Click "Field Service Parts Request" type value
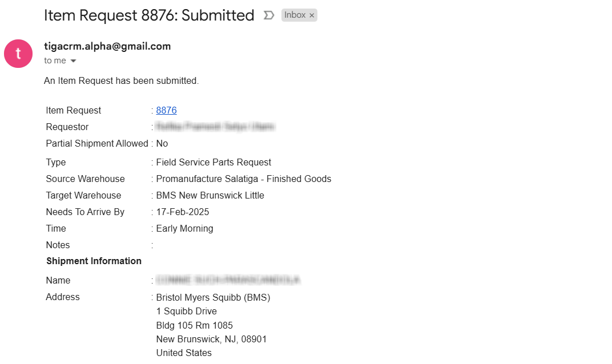This screenshot has width=612, height=364. [x=214, y=162]
